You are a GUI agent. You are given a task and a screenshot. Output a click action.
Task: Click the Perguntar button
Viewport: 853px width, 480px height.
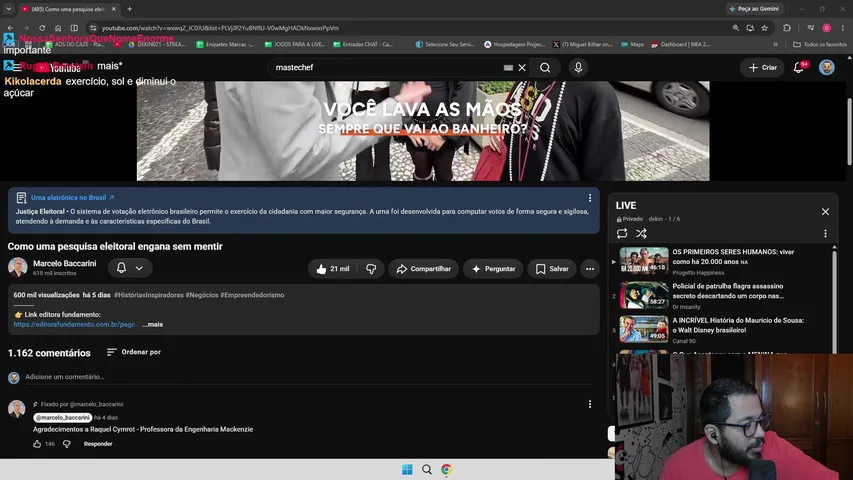pos(493,269)
